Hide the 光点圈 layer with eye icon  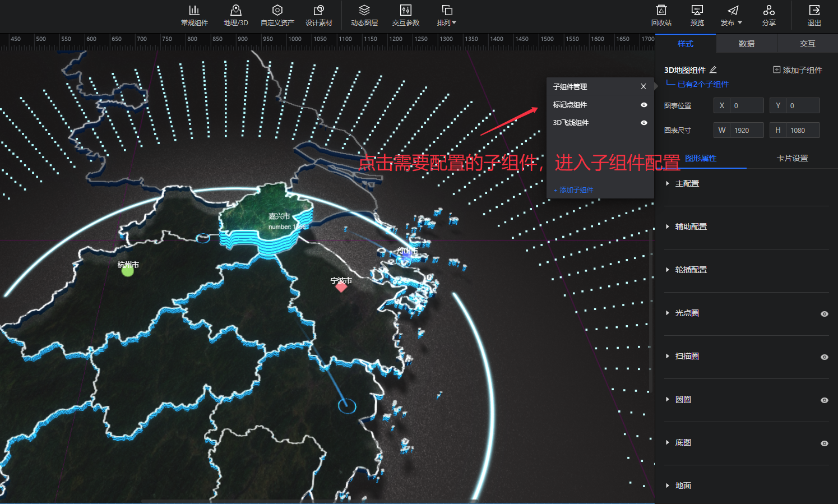[824, 314]
